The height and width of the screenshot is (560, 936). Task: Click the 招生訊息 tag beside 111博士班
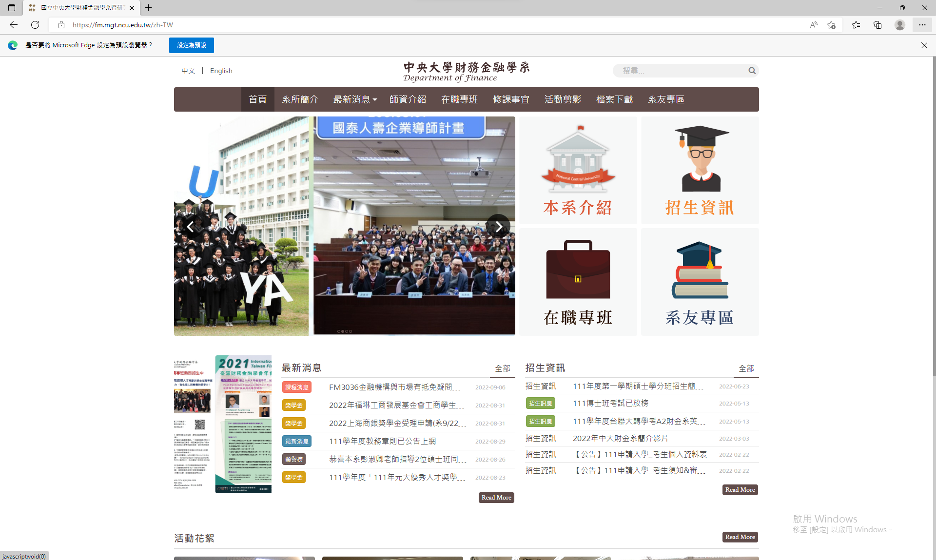point(541,403)
